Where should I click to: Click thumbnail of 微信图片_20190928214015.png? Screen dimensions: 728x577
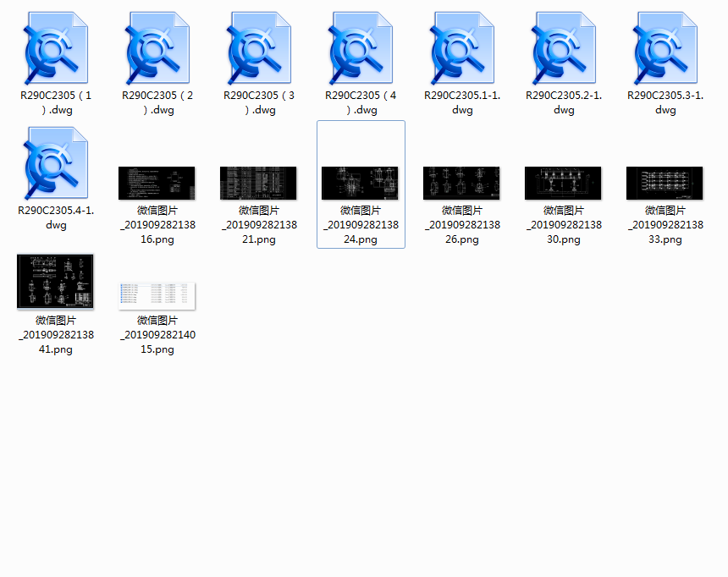[x=157, y=296]
